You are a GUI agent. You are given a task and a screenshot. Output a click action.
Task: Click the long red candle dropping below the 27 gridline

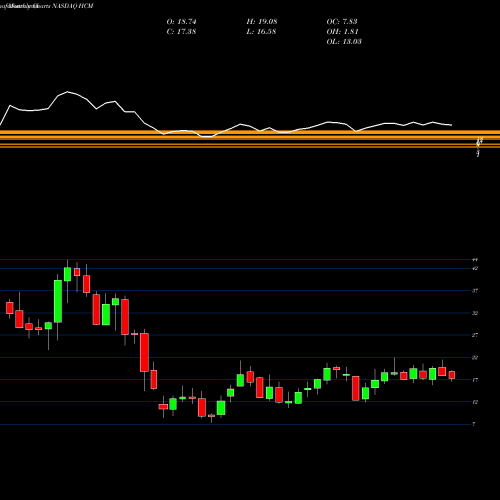[x=144, y=352]
